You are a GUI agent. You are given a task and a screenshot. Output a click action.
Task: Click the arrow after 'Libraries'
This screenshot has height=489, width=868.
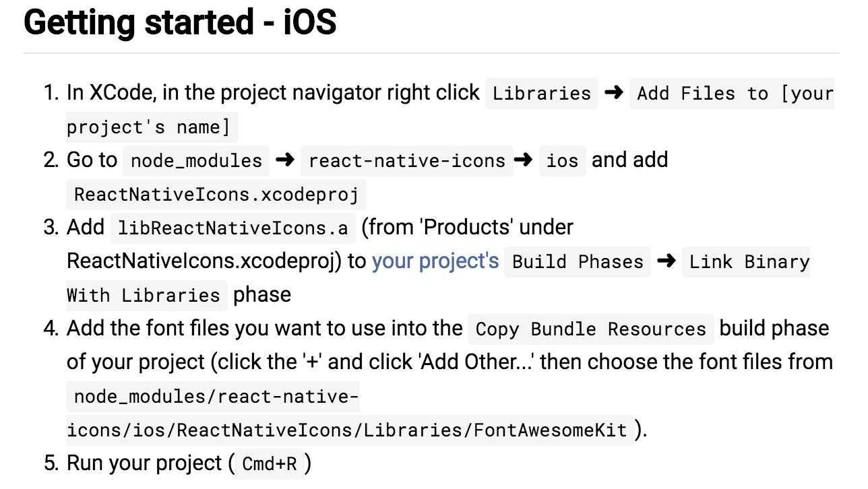click(x=614, y=93)
